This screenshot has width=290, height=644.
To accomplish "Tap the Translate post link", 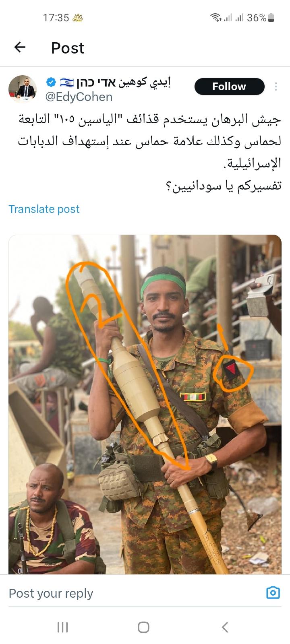I will pyautogui.click(x=44, y=209).
